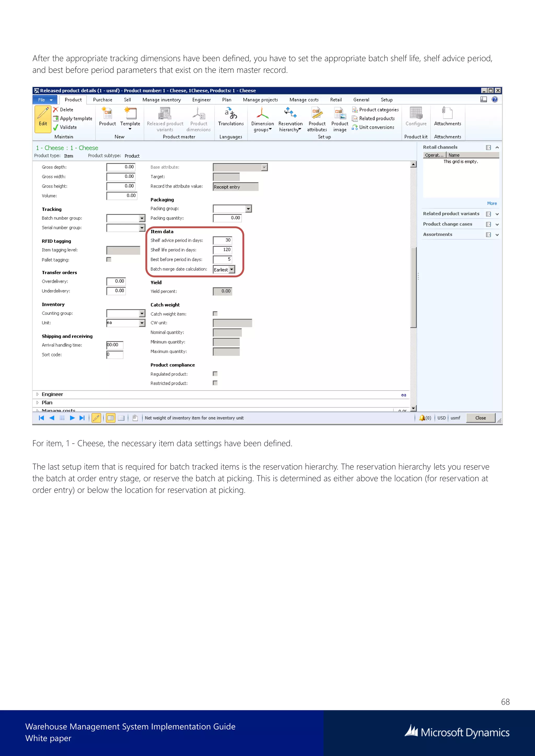
Task: Open Attachments from the ribbon
Action: point(447,117)
